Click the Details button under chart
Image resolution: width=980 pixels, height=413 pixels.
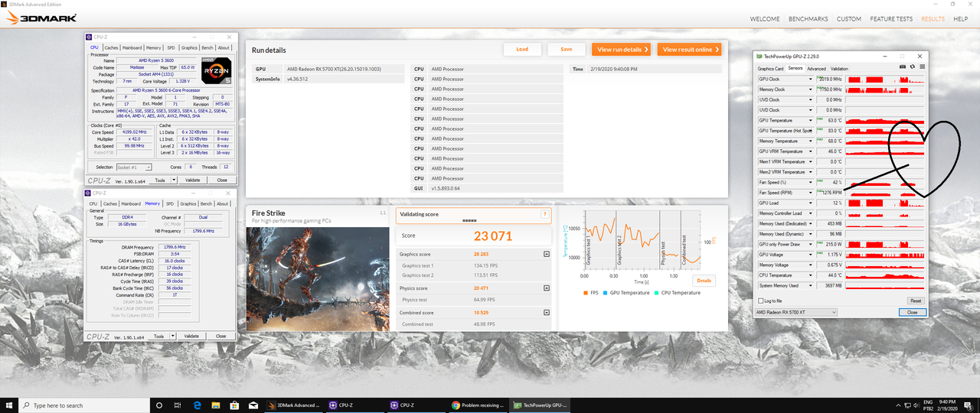click(x=704, y=281)
